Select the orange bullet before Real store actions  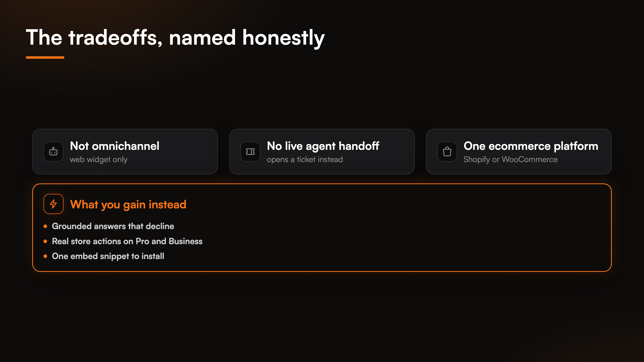[x=45, y=241]
